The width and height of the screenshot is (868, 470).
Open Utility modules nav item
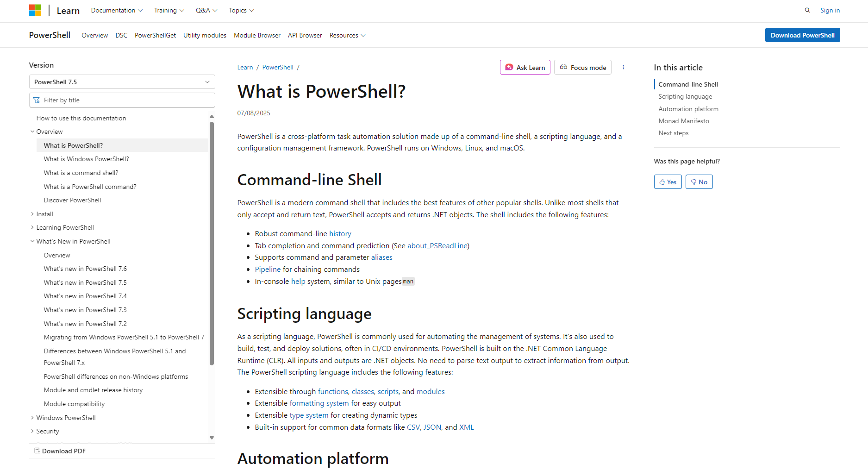[x=205, y=35]
